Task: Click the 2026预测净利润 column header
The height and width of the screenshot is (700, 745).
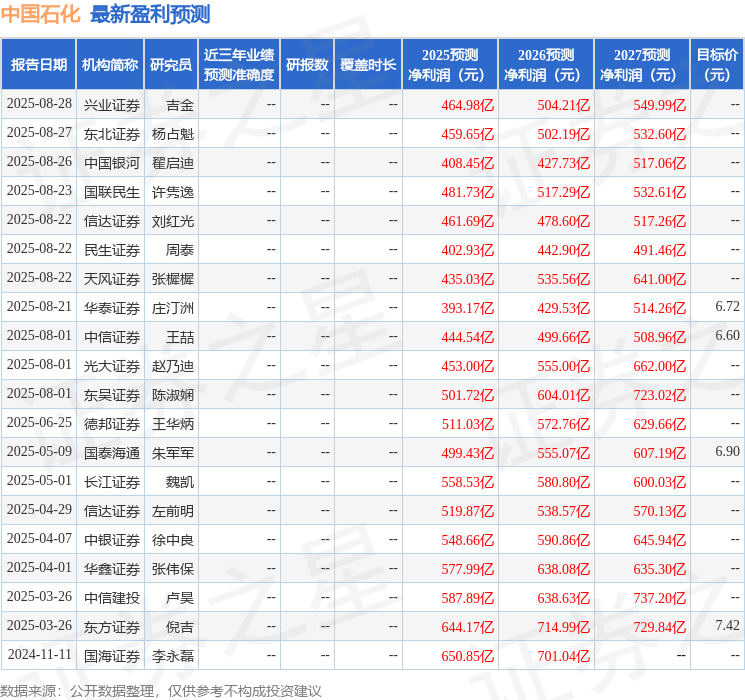Action: click(546, 65)
